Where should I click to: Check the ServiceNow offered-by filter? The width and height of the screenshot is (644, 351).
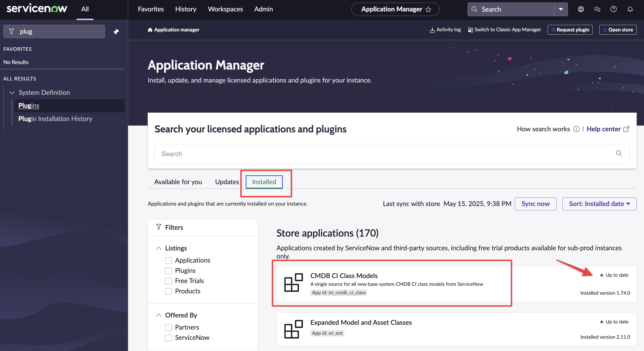click(x=168, y=338)
